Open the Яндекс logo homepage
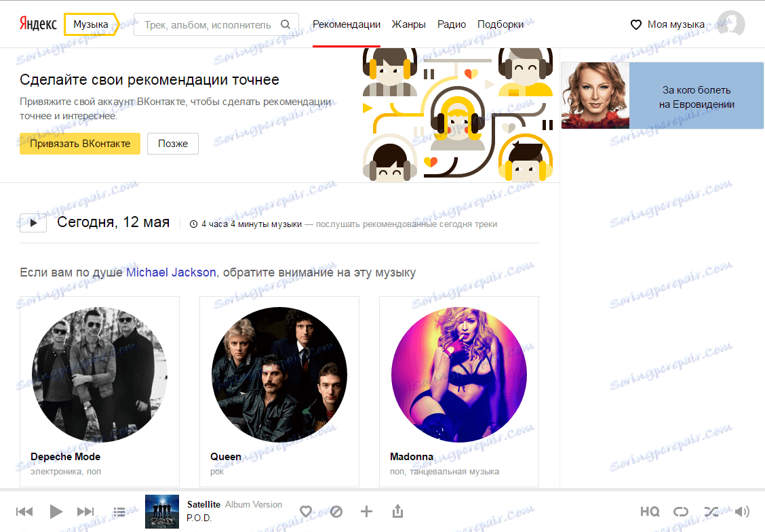The height and width of the screenshot is (532, 765). click(x=38, y=24)
